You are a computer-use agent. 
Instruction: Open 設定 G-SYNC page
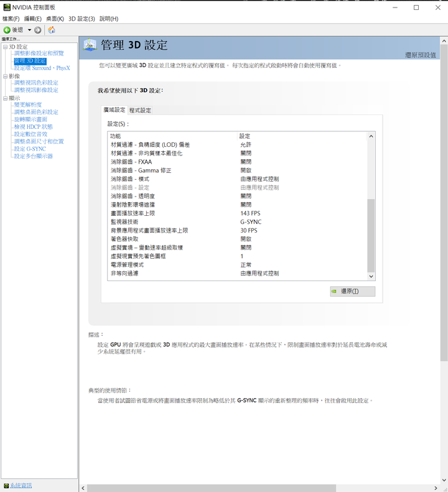pyautogui.click(x=30, y=149)
